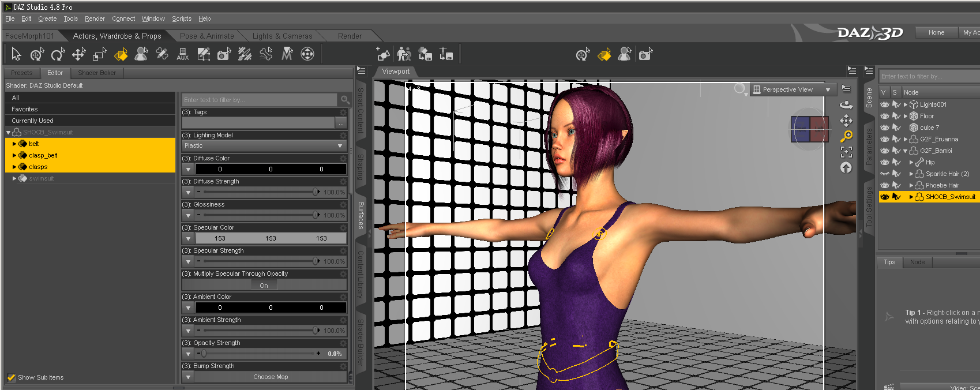
Task: Switch to Lights & Cameras activity tab
Action: click(282, 36)
